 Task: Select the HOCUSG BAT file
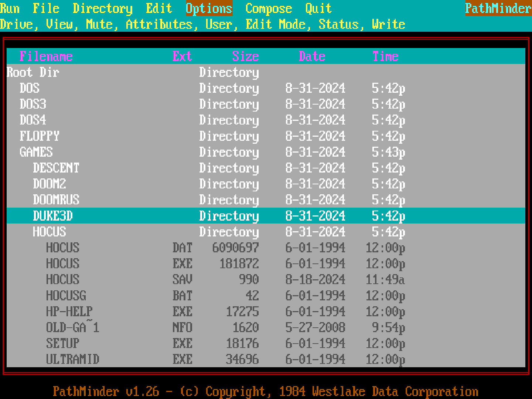(x=266, y=296)
